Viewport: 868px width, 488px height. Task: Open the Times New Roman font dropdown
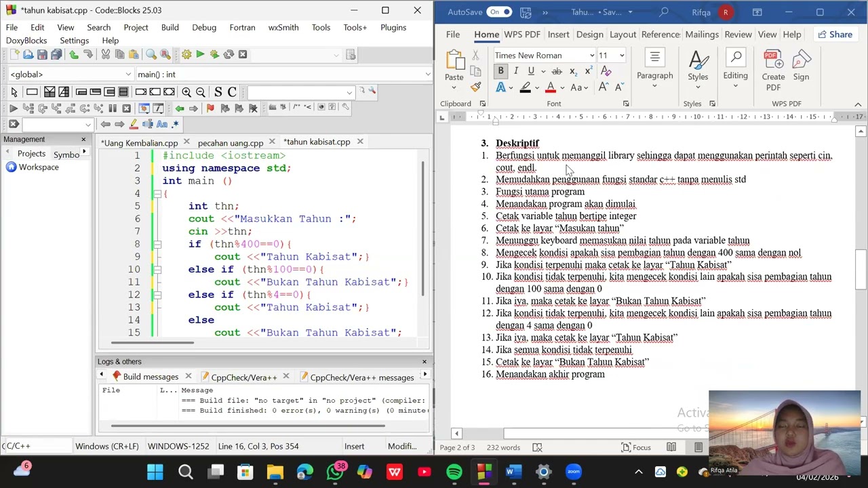click(x=592, y=56)
